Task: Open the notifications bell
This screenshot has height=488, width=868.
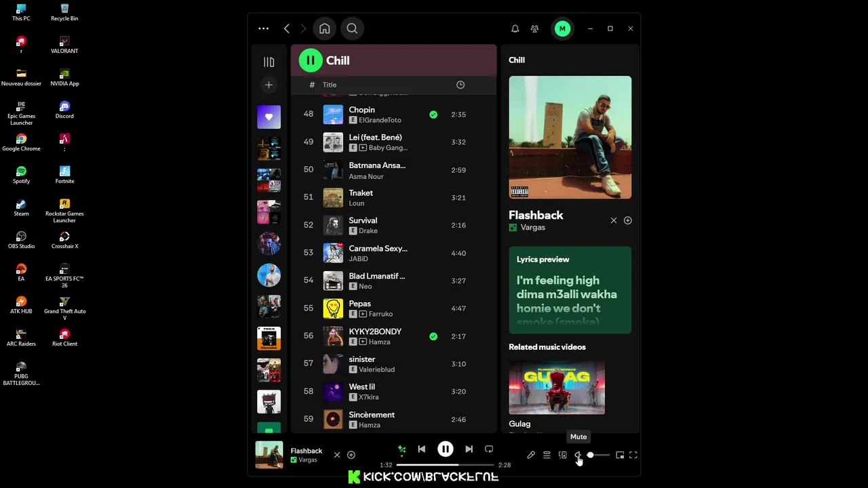Action: tap(515, 28)
